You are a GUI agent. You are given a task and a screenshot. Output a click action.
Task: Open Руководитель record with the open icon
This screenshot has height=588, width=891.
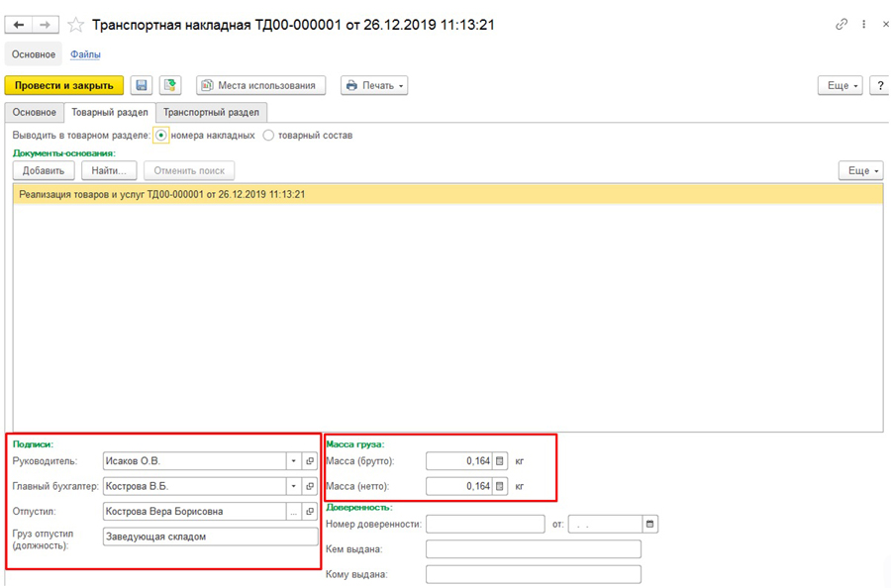click(x=310, y=461)
